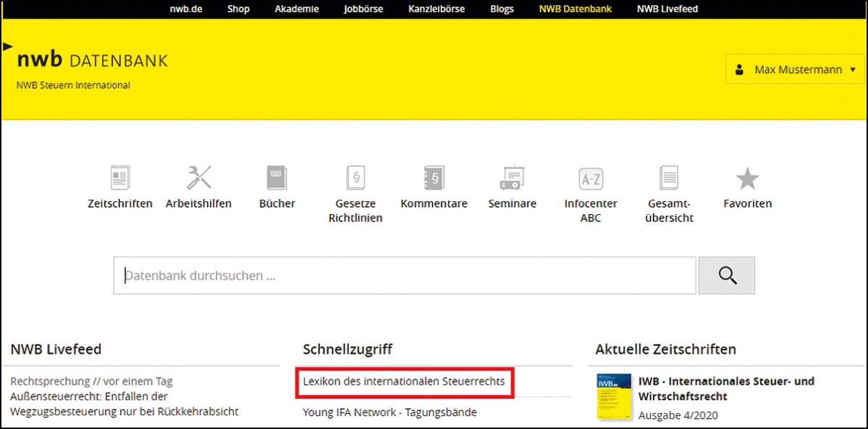Click the Arbeitshilfen tools icon
The height and width of the screenshot is (429, 868).
pos(198,178)
